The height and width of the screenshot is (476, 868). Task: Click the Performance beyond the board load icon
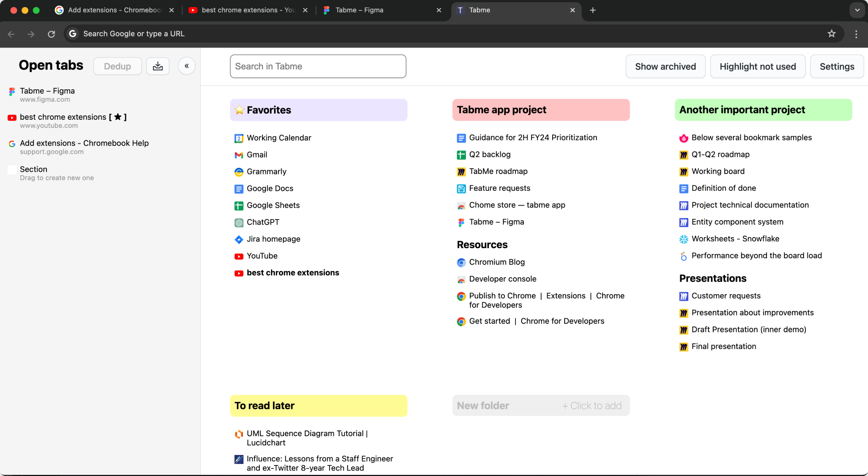click(683, 256)
